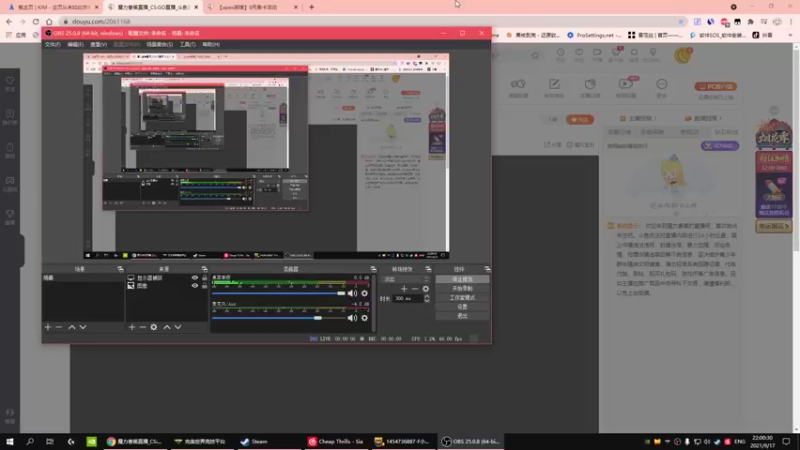Pop out the Controls dock
The image size is (800, 450).
pyautogui.click(x=487, y=269)
